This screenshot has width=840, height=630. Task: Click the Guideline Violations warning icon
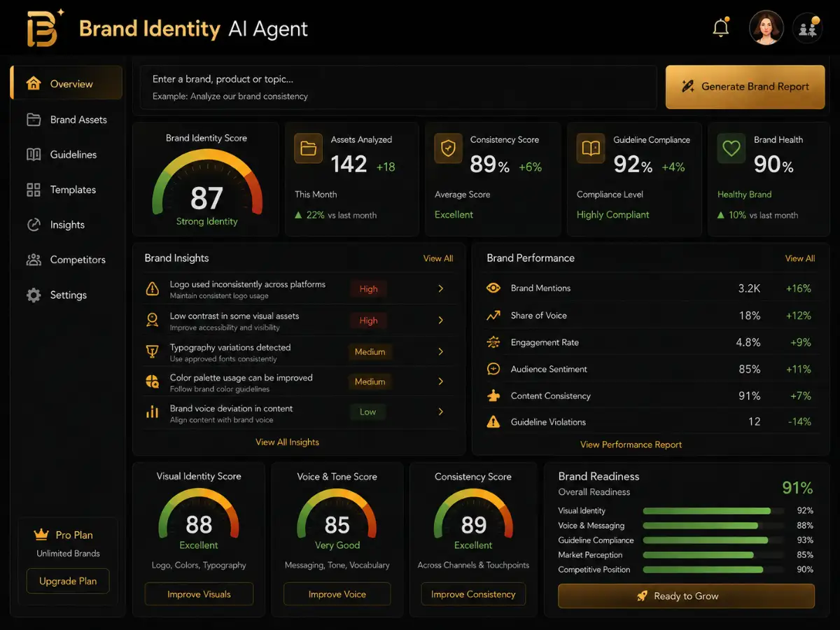(x=493, y=421)
